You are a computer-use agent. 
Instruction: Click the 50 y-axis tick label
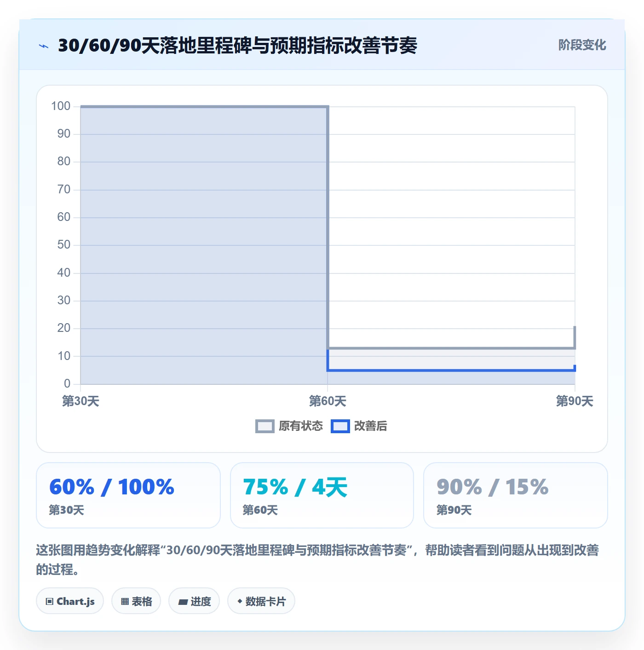64,245
